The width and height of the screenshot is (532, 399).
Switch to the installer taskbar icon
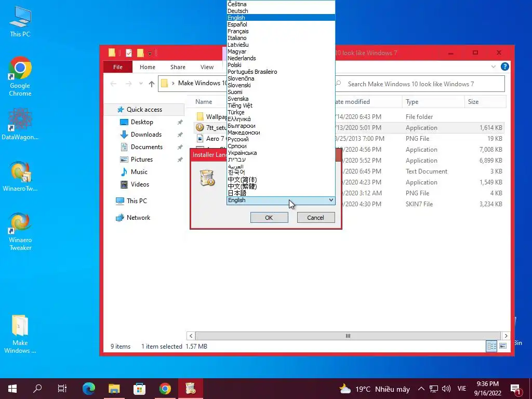tap(190, 389)
